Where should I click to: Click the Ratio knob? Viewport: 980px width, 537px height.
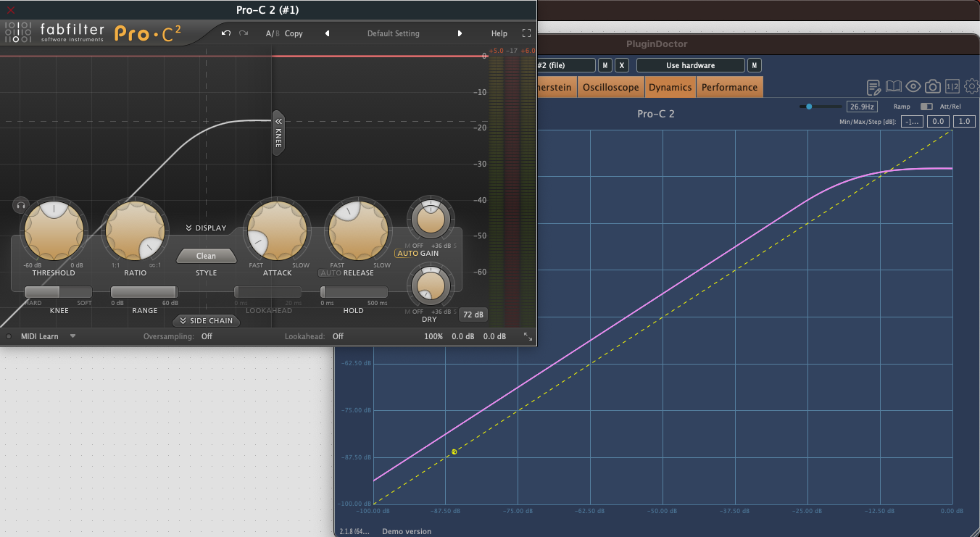135,232
